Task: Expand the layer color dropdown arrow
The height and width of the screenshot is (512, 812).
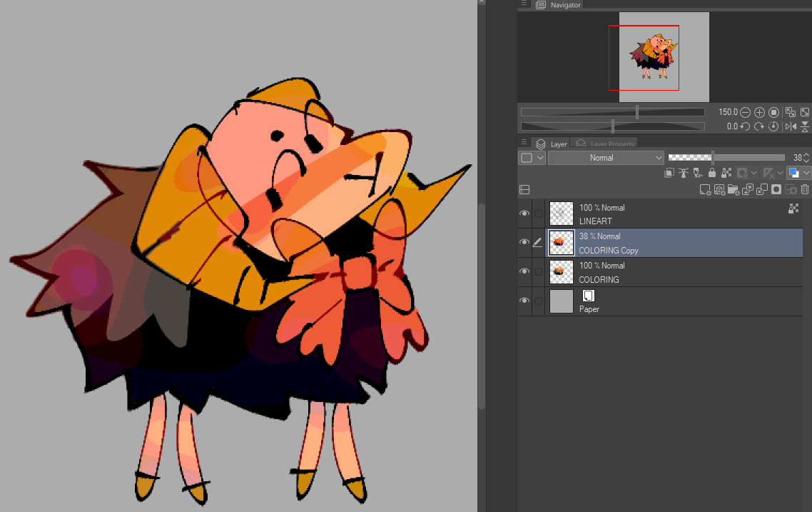Action: pyautogui.click(x=806, y=173)
